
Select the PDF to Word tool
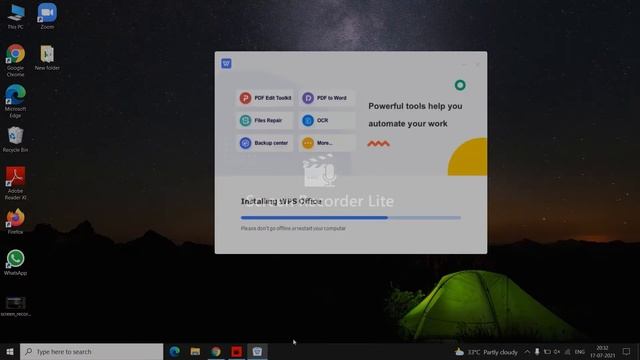327,98
